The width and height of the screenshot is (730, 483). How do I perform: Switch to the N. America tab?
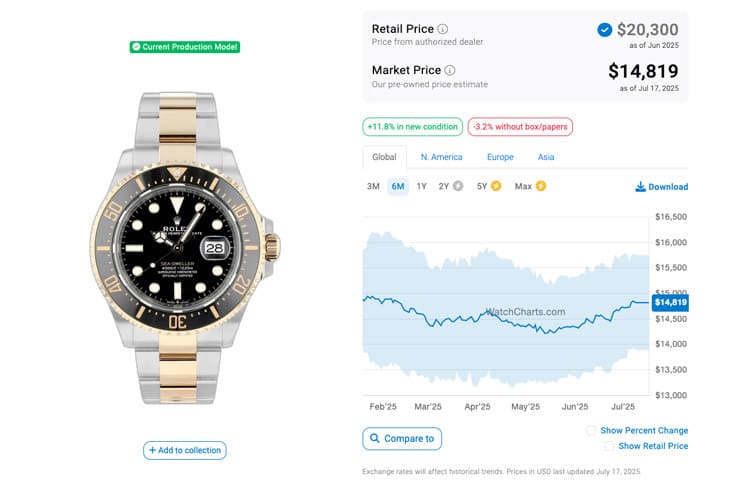point(441,157)
